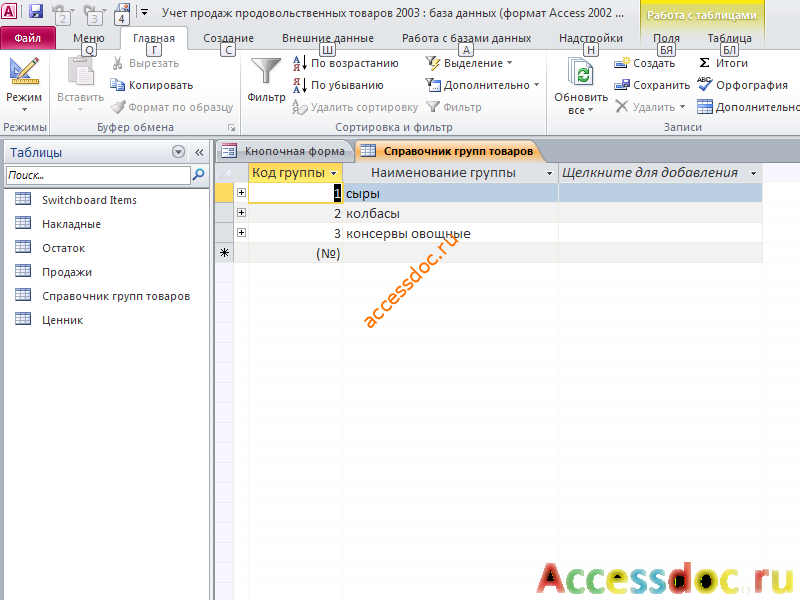
Task: Click the large Фильтр funnel icon
Action: (x=266, y=72)
